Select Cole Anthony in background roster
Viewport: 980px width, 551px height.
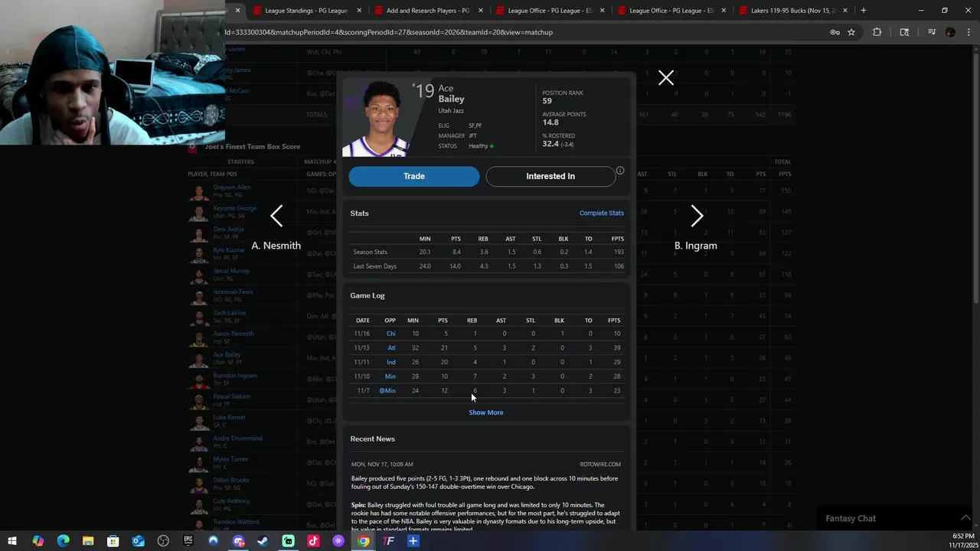tap(231, 501)
